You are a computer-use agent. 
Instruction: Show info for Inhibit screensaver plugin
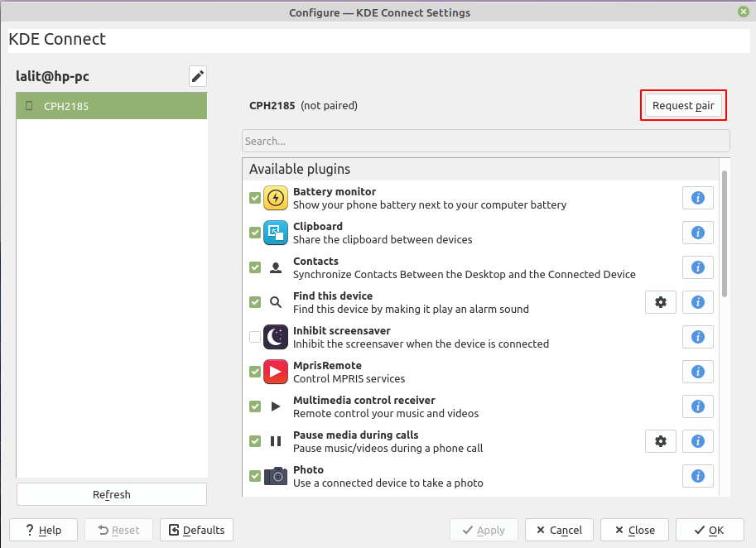pos(697,337)
